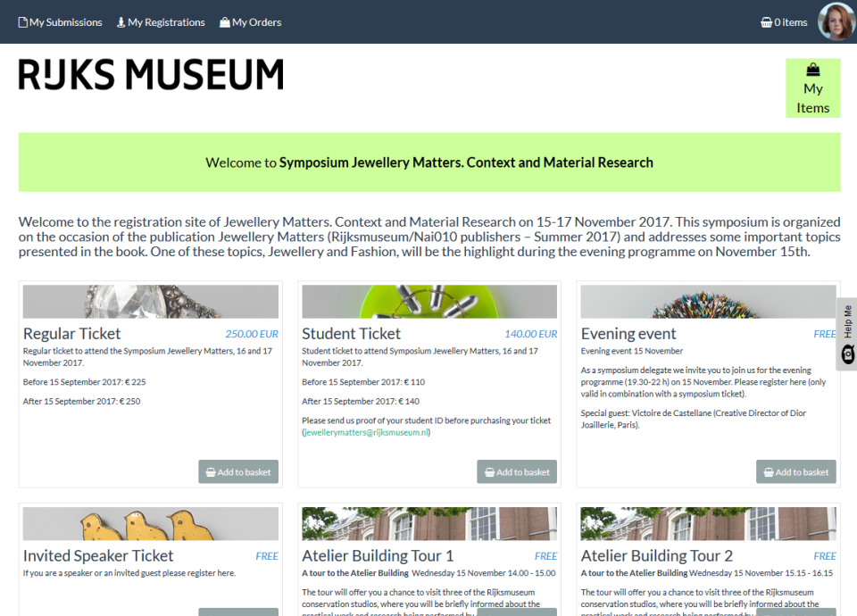Image resolution: width=857 pixels, height=616 pixels.
Task: Add Evening event to basket
Action: (x=795, y=471)
